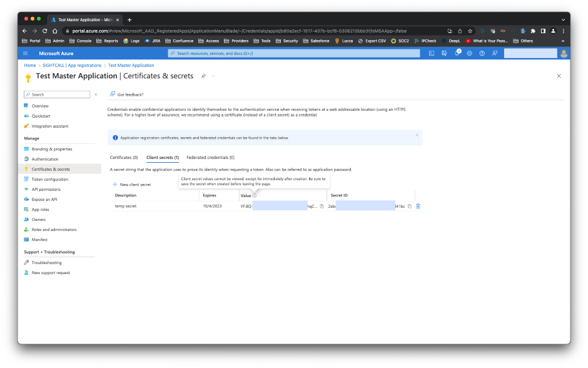
Task: Click the Description column header
Action: (126, 195)
